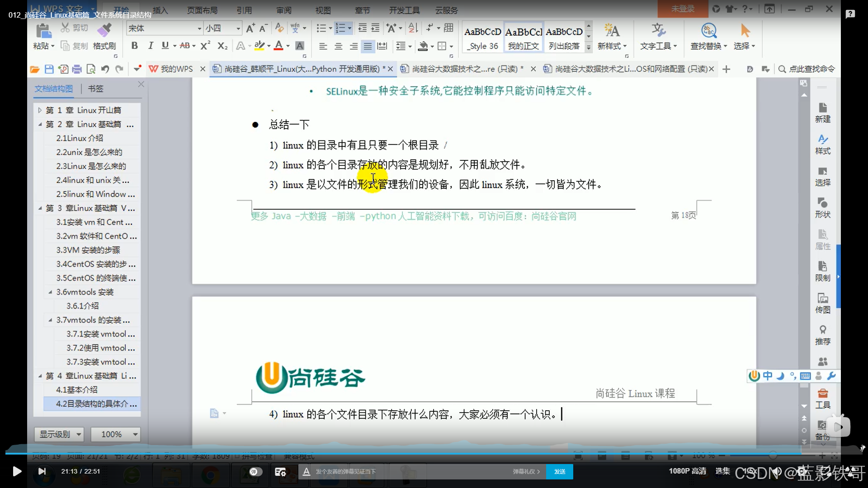868x488 pixels.
Task: Select 2.1Linux 介绍 in document outline
Action: 80,138
